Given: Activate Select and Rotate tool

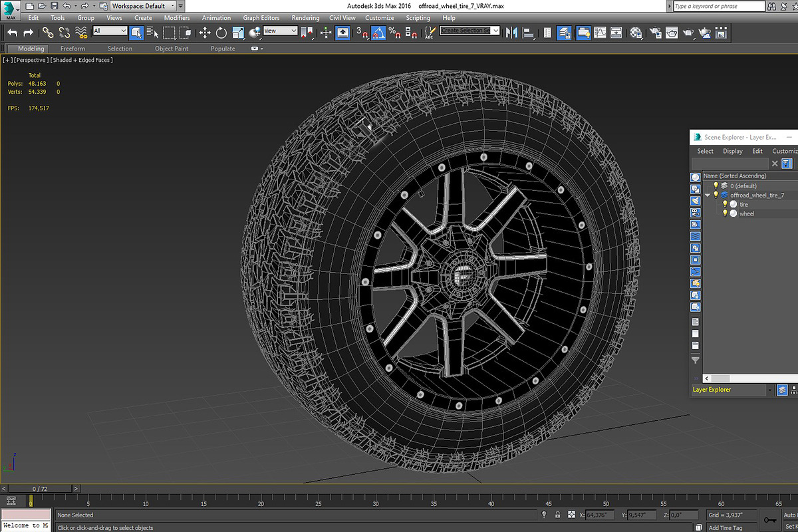Looking at the screenshot, I should (x=221, y=32).
